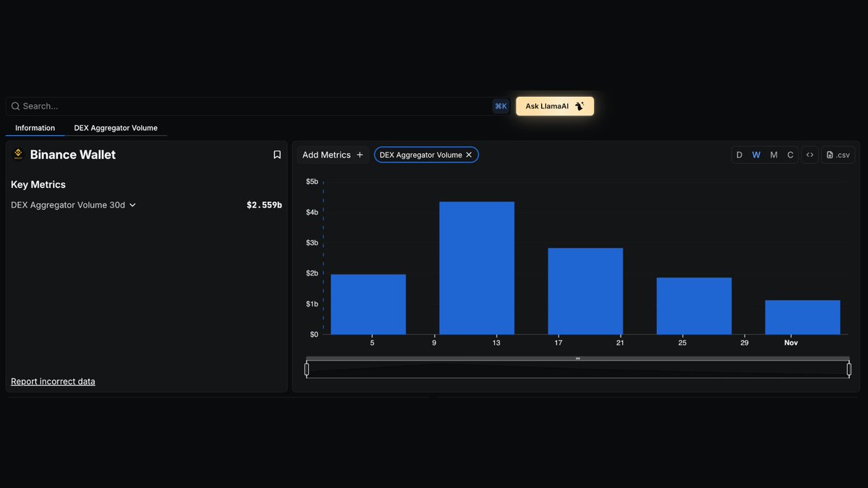Click the Report incorrect data link
This screenshot has height=488, width=868.
[x=53, y=381]
